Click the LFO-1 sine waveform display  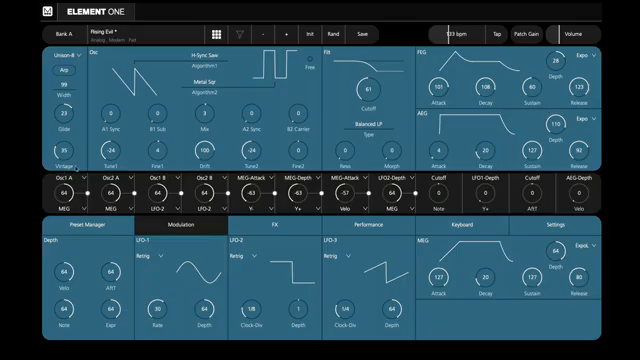click(x=199, y=272)
